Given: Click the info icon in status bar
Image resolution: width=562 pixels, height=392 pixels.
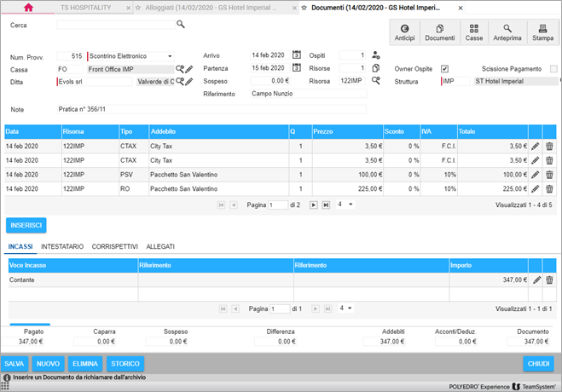Looking at the screenshot, I should click(7, 378).
